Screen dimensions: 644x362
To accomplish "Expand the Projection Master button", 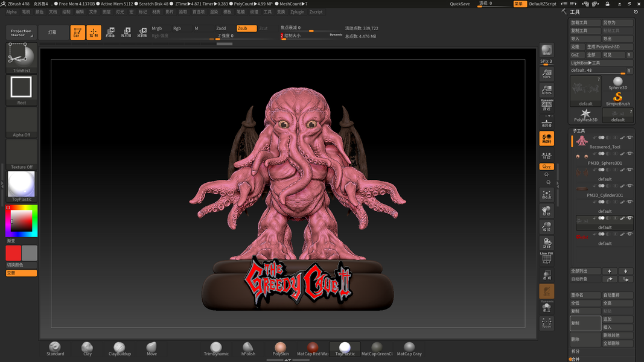I will tap(21, 33).
